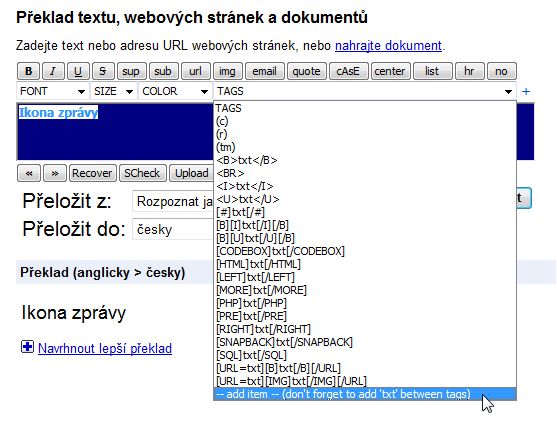Toggle underline U formatting button
This screenshot has height=423, width=557.
tap(78, 71)
